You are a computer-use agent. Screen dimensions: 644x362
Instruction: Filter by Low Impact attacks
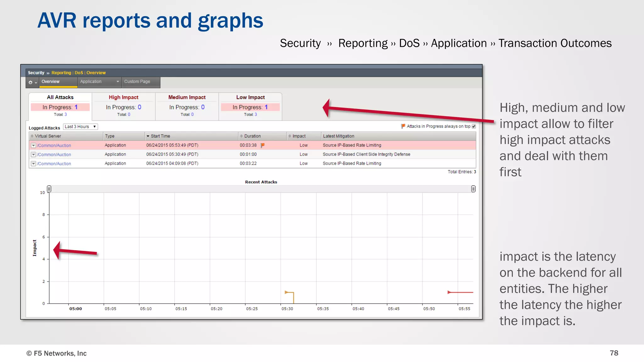pos(251,107)
